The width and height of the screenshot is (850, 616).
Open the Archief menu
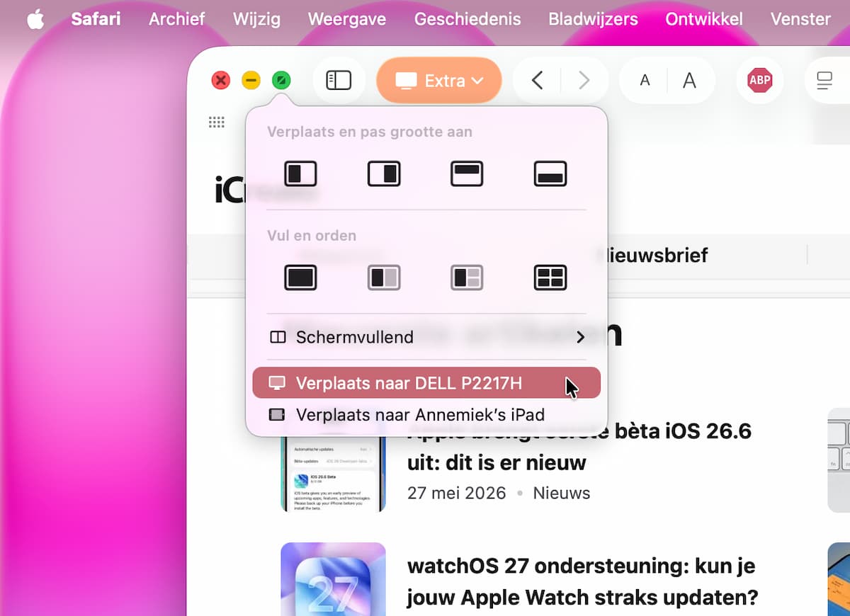coord(176,19)
